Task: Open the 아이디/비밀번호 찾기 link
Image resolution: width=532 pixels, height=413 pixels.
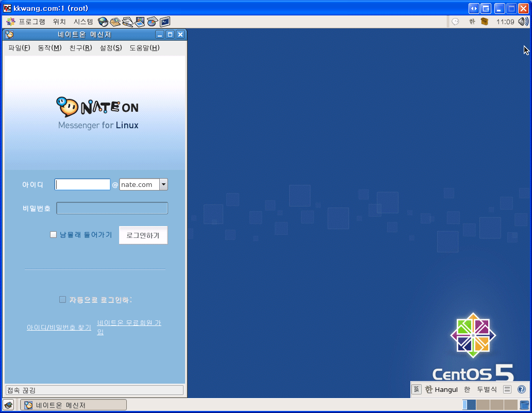Action: 59,328
